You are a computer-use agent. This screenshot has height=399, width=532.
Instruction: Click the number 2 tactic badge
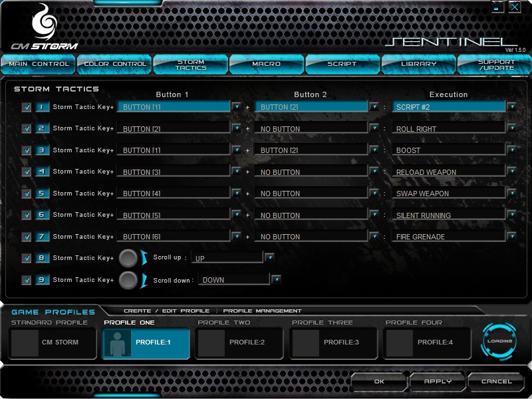42,128
